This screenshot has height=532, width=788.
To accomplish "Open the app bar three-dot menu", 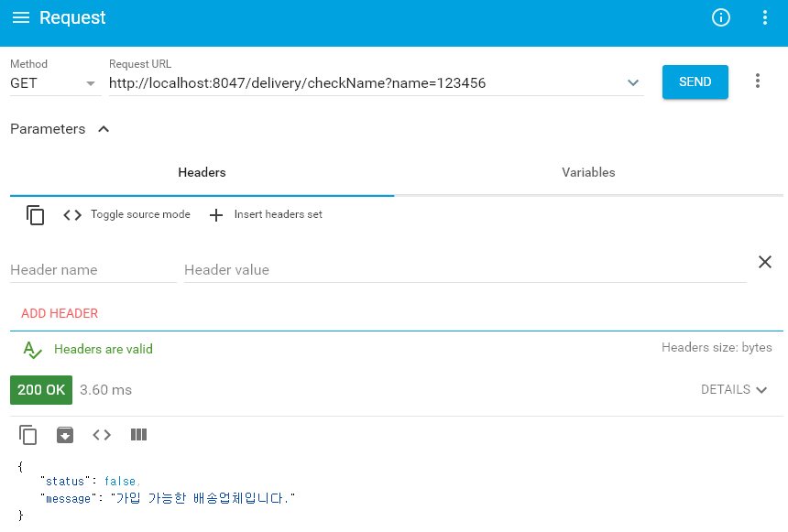I will pyautogui.click(x=765, y=17).
